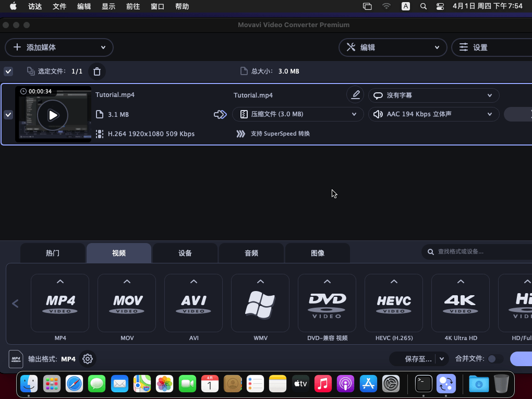Open output format settings gear
Viewport: 532px width, 399px height.
[x=88, y=359]
